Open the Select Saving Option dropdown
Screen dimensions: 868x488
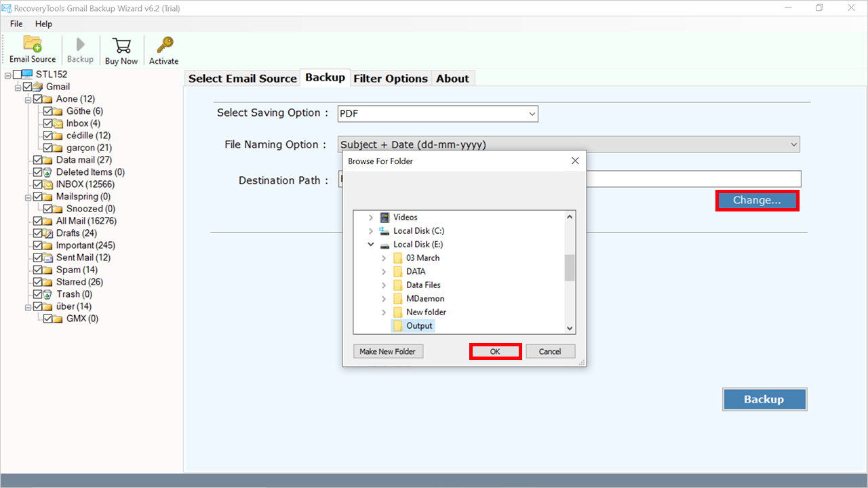point(438,114)
